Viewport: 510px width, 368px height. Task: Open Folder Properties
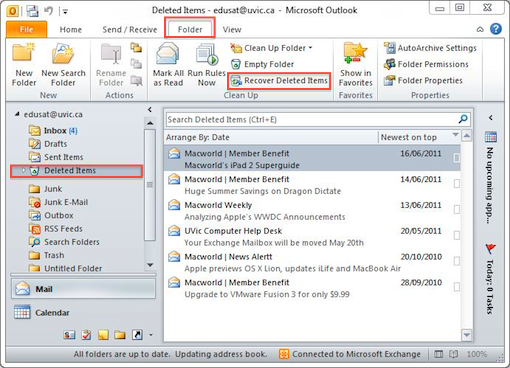pos(423,80)
